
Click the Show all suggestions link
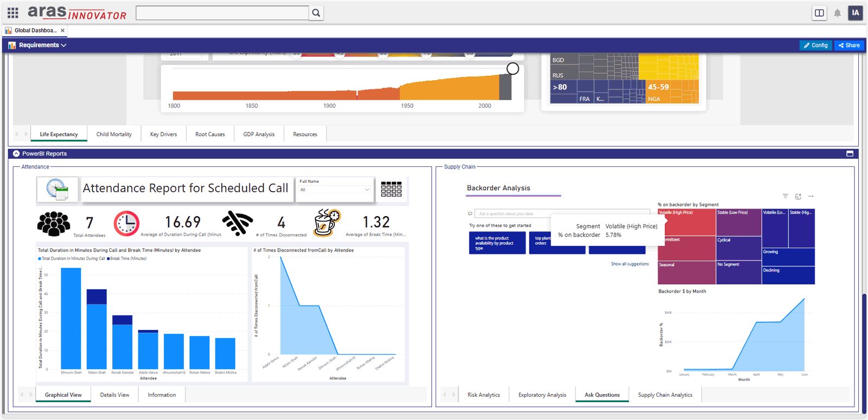629,264
